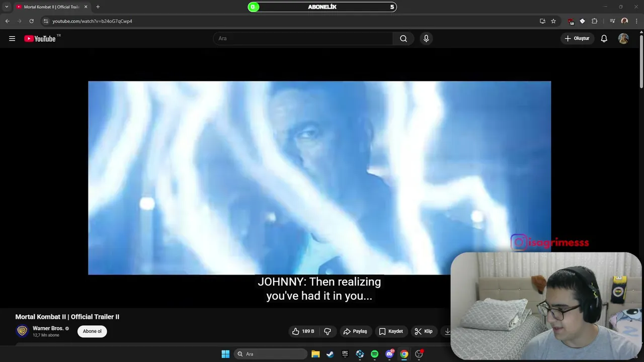Open the Chrome three-dot menu
Screen dimensions: 644x362
click(636, 21)
